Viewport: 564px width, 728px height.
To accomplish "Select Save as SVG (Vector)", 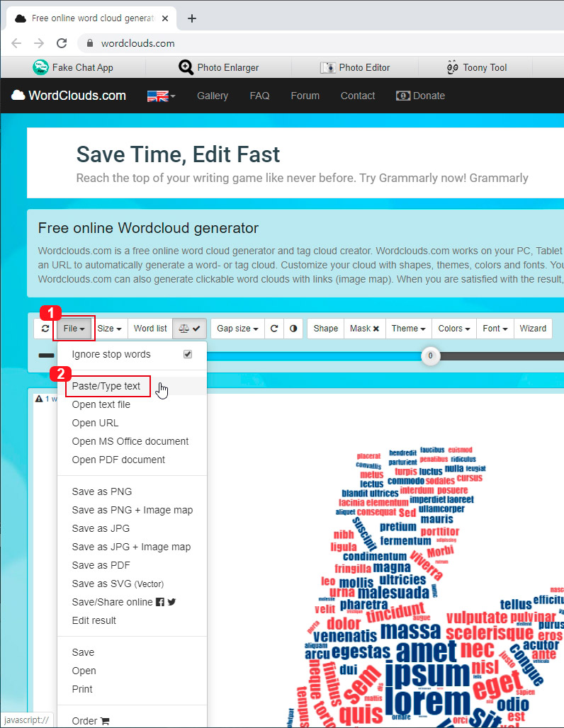I will coord(132,584).
